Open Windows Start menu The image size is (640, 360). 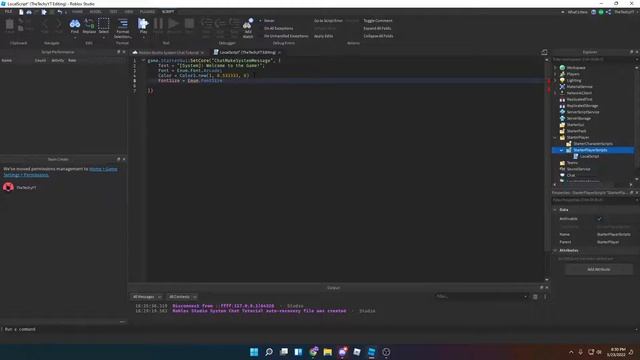[x=254, y=352]
